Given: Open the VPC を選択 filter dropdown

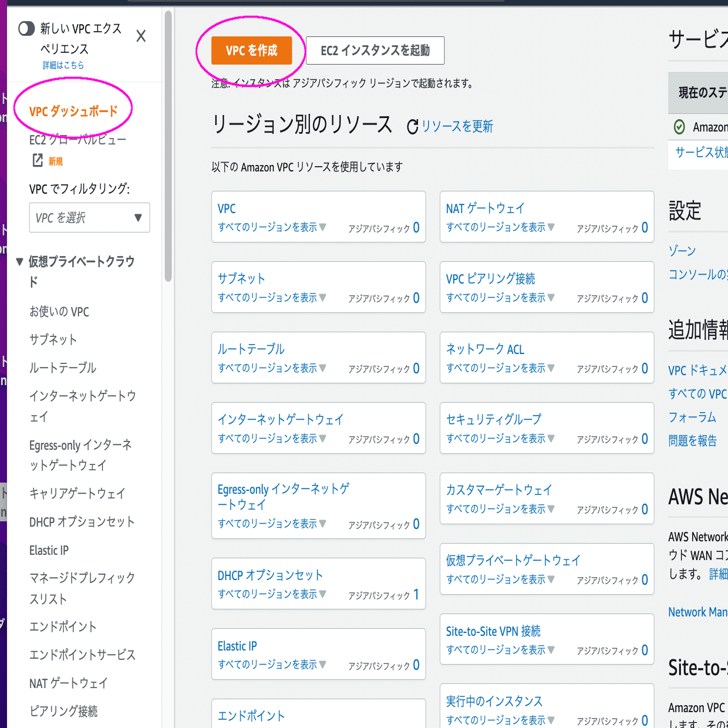Looking at the screenshot, I should click(89, 218).
